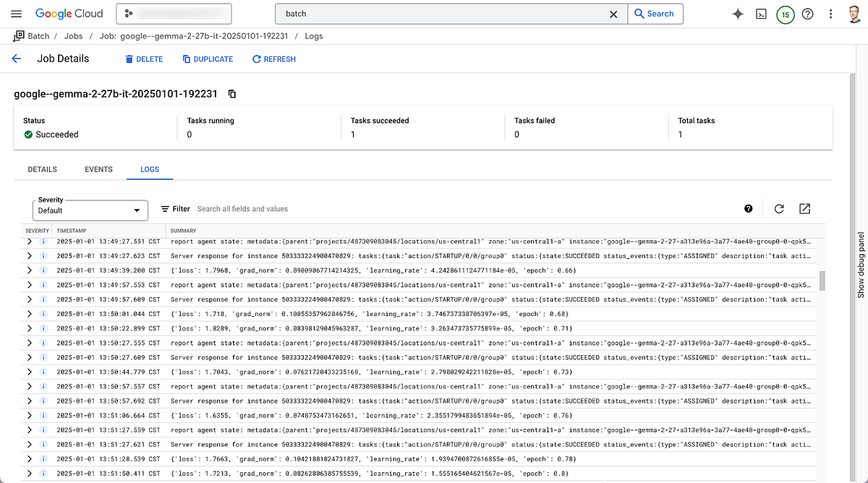Open the project selector dropdown
This screenshot has width=868, height=483.
(x=174, y=13)
